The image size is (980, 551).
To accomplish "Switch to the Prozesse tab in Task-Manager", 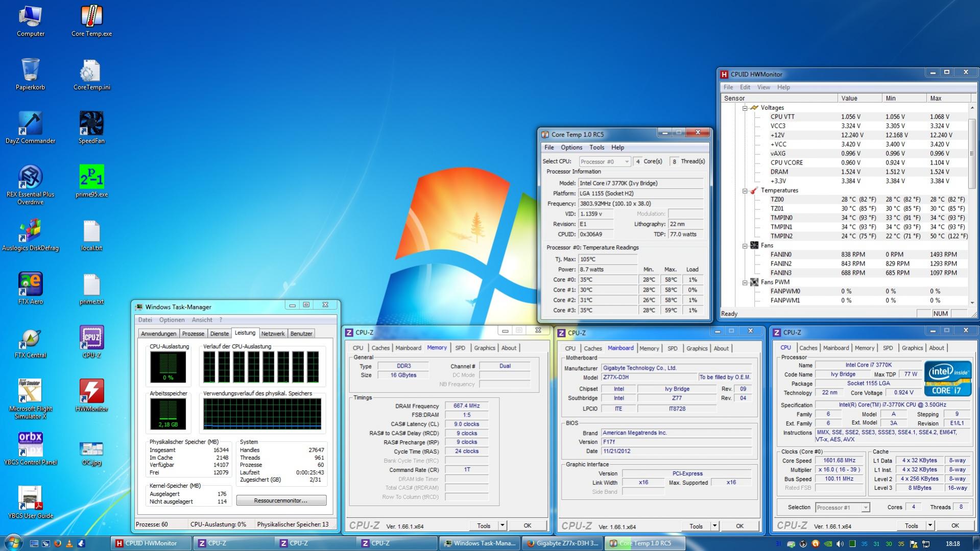I will click(193, 333).
